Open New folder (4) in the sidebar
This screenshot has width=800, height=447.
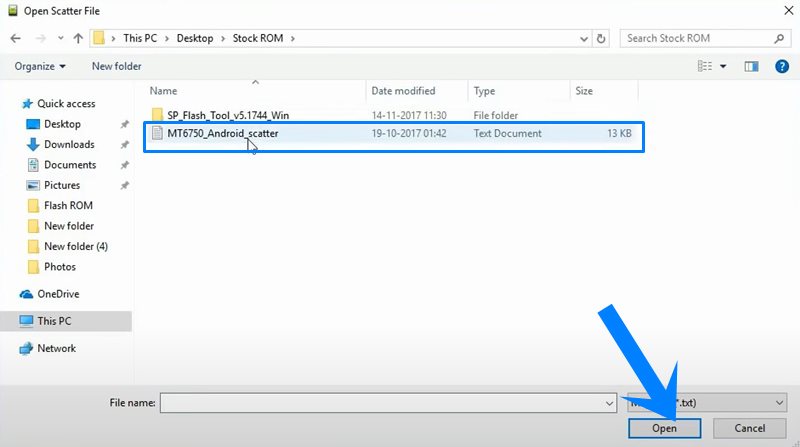point(76,246)
